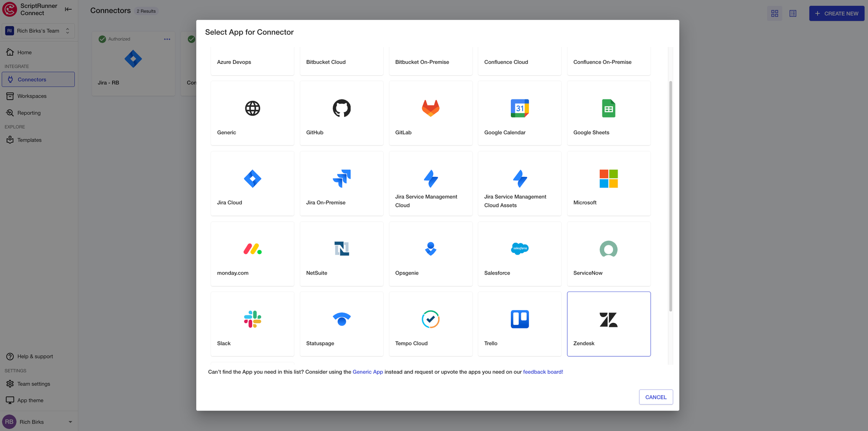
Task: Open Help & support
Action: pos(38,356)
